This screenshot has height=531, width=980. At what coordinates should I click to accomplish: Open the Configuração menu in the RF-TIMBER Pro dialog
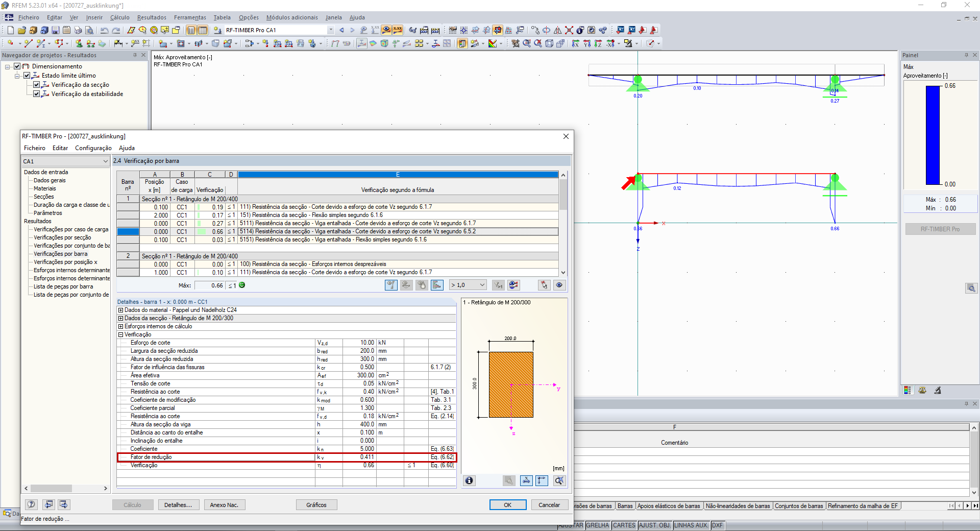pyautogui.click(x=93, y=148)
